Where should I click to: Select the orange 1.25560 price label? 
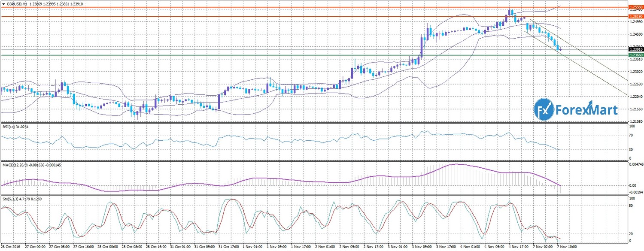click(635, 7)
